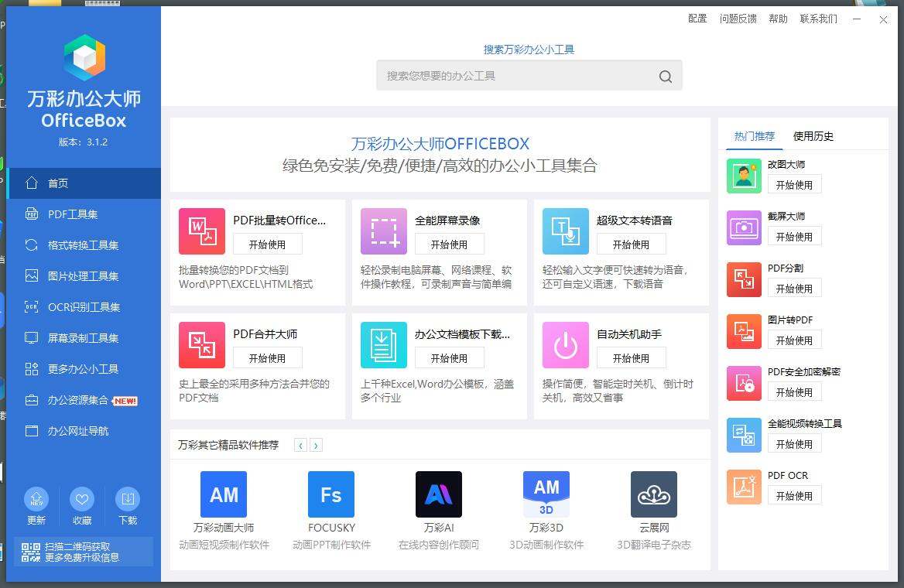The image size is (904, 588).
Task: Click the 版本: 3.1.2 version text
Action: click(83, 142)
